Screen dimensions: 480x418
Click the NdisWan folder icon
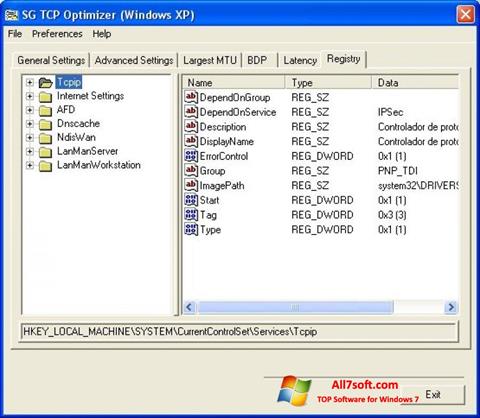point(45,138)
